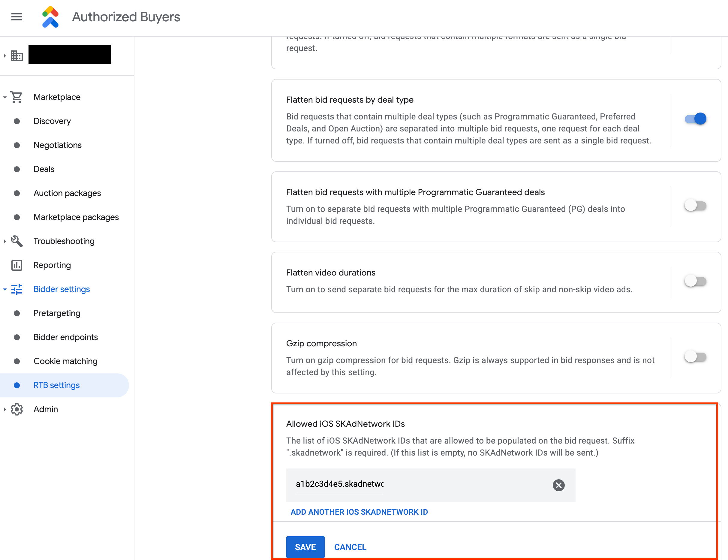The height and width of the screenshot is (560, 728).
Task: Click Add another iOS SKAdNetwork ID
Action: point(359,512)
